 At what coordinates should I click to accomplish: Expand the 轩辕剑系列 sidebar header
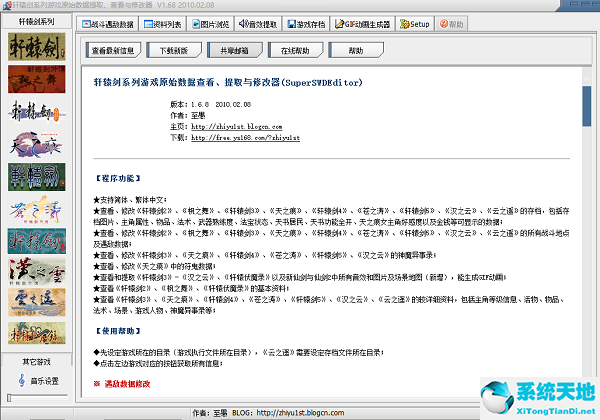click(37, 21)
